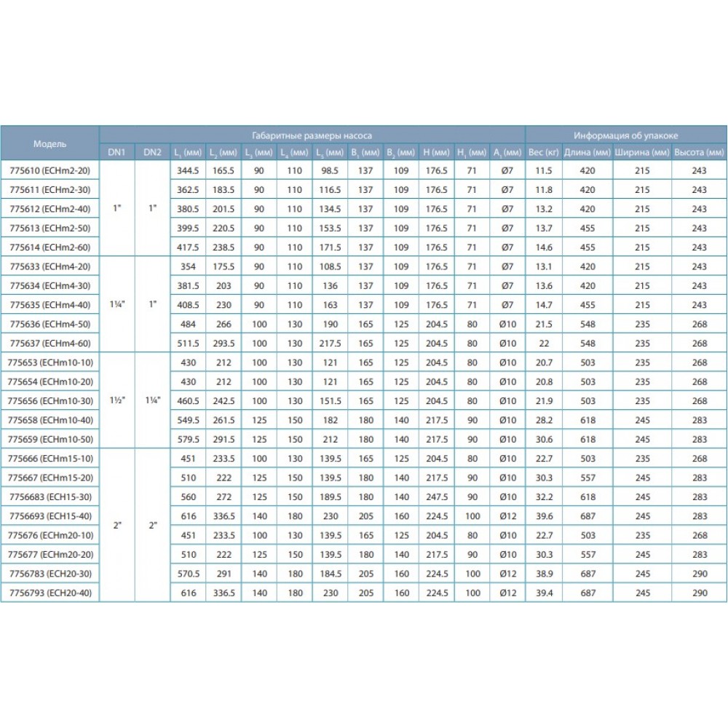
Task: Click the L2 value 165.5
Action: (223, 170)
